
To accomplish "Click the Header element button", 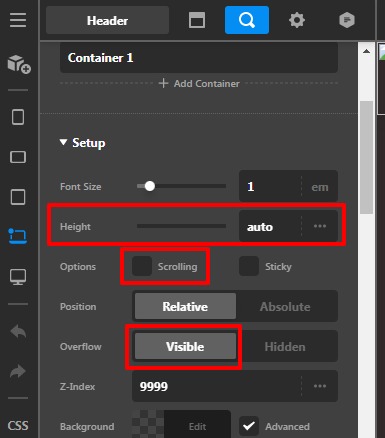I will (107, 20).
